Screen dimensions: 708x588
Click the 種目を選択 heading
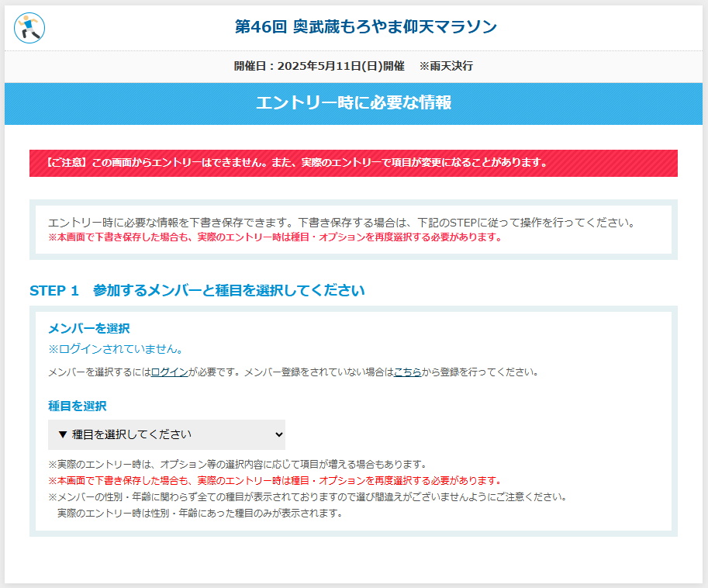pos(78,406)
